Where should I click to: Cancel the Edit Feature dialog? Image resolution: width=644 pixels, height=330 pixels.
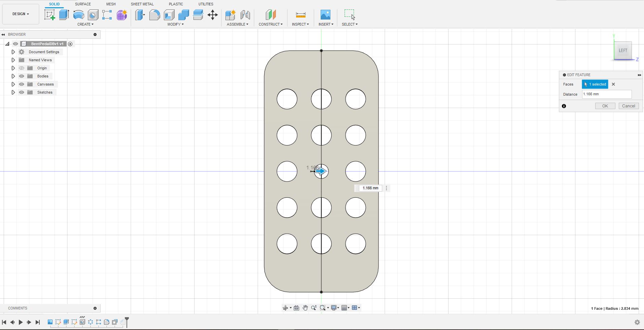click(x=628, y=106)
